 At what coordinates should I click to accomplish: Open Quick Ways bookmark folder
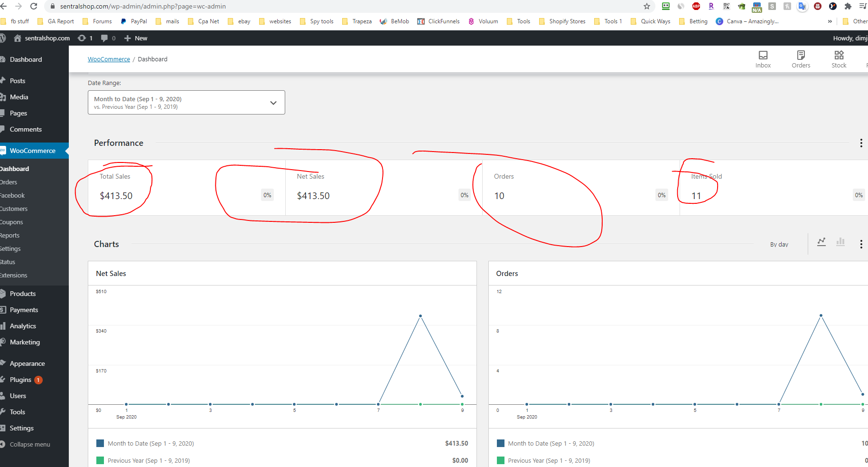click(651, 21)
